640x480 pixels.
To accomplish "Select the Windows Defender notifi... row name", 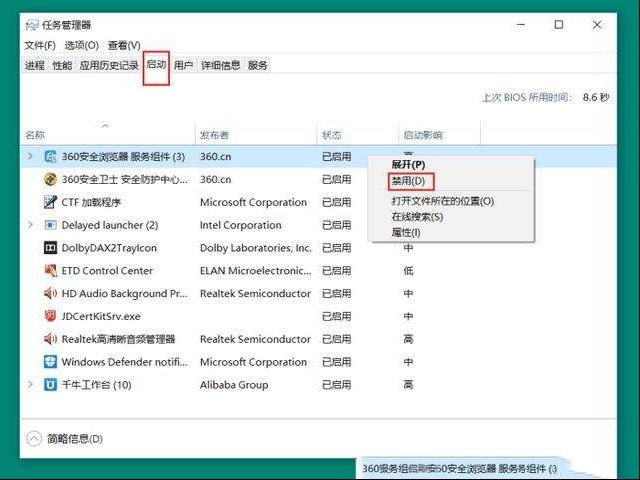I will (124, 362).
